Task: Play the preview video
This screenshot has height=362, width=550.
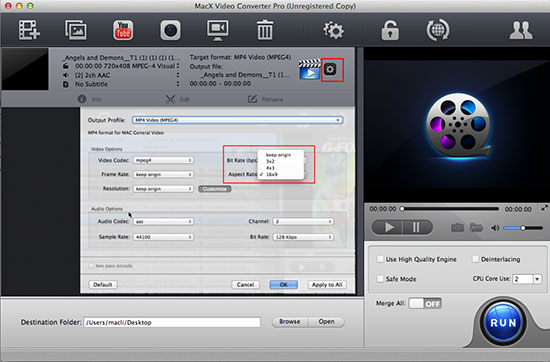Action: click(388, 227)
